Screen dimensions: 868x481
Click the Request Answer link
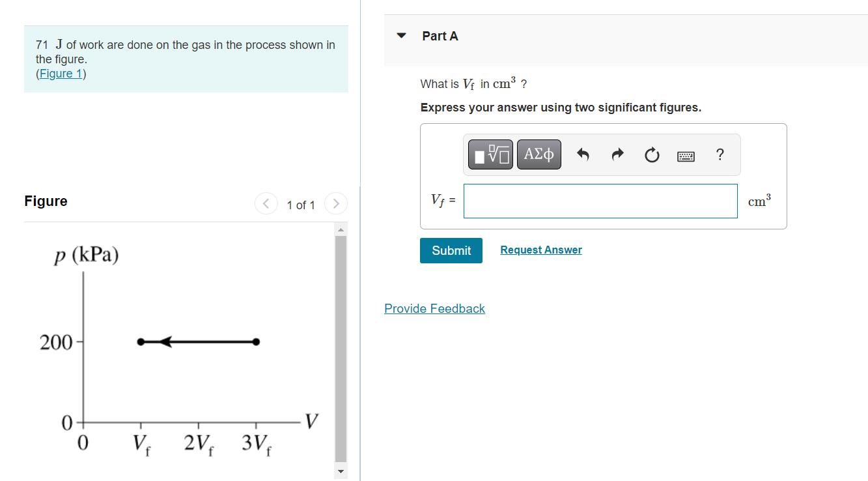click(x=540, y=250)
